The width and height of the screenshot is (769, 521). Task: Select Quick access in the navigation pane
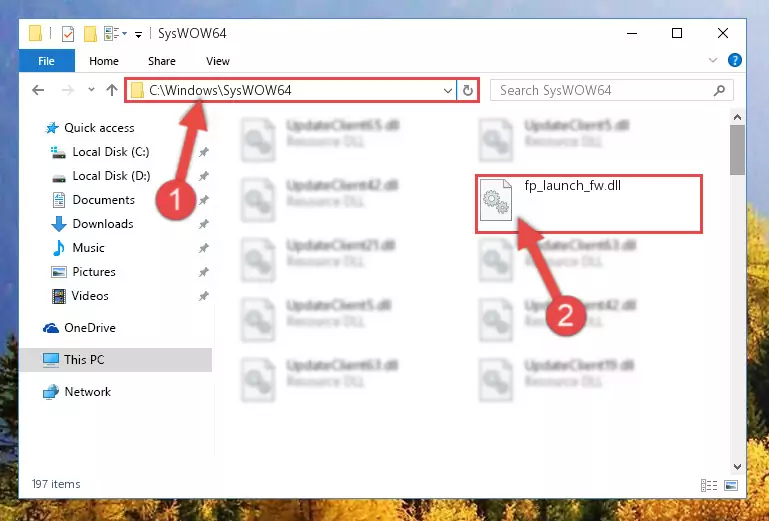click(x=99, y=128)
